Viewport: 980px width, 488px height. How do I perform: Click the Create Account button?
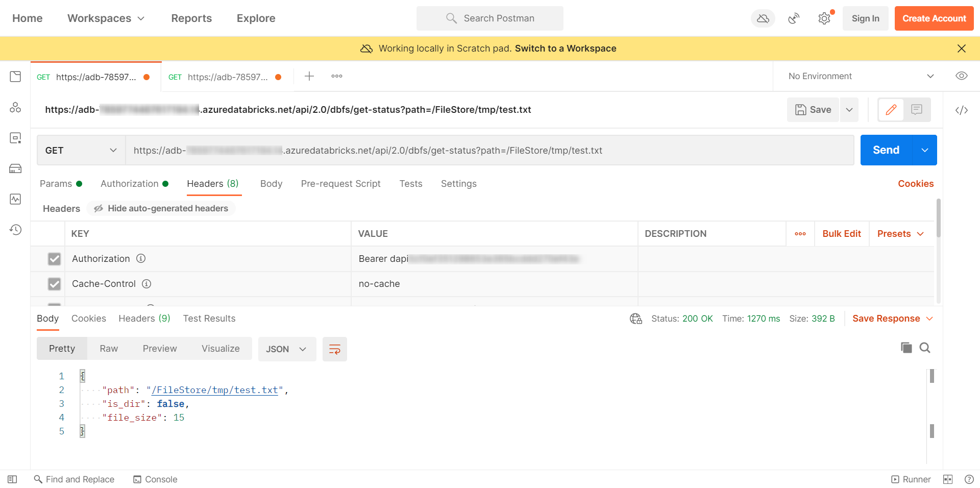(x=934, y=18)
